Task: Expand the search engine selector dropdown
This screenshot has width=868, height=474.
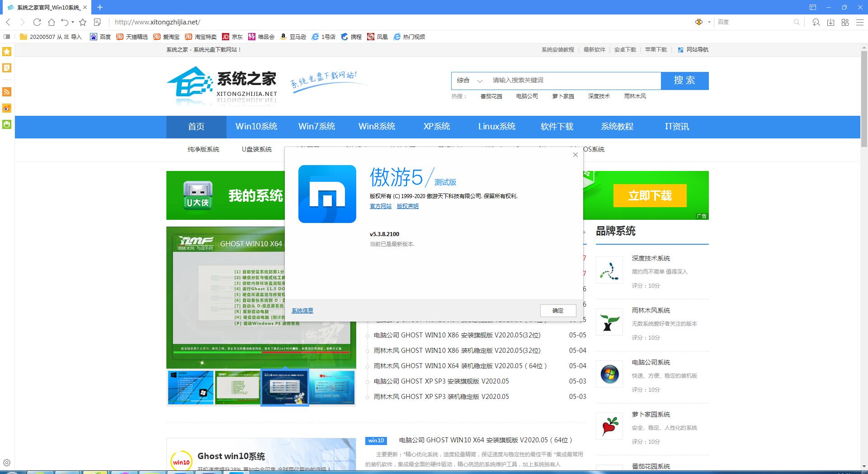Action: (x=709, y=22)
